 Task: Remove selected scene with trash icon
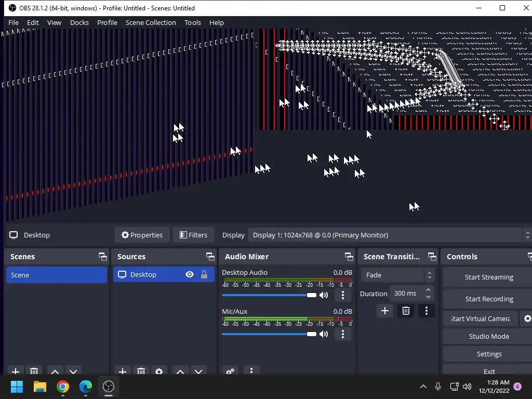tap(34, 371)
